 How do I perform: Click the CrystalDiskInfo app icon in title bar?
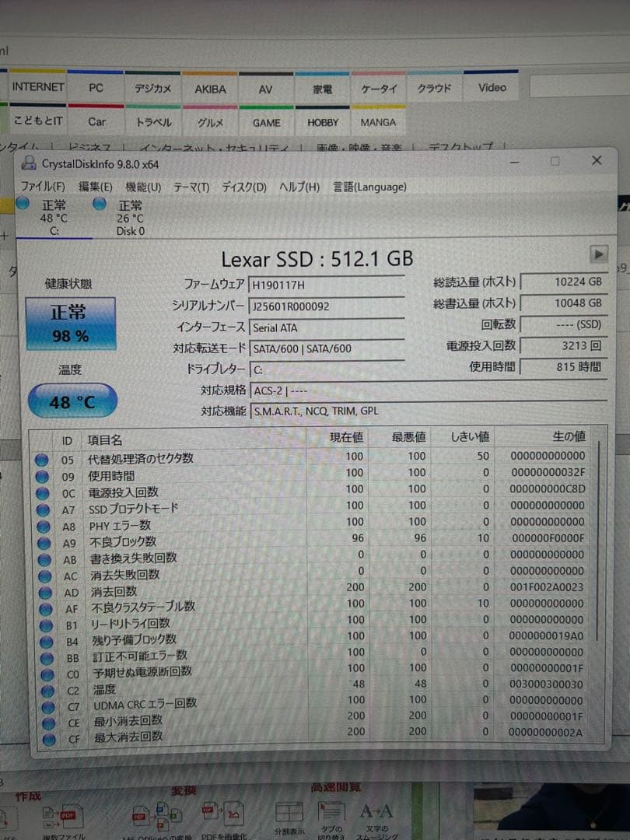29,163
